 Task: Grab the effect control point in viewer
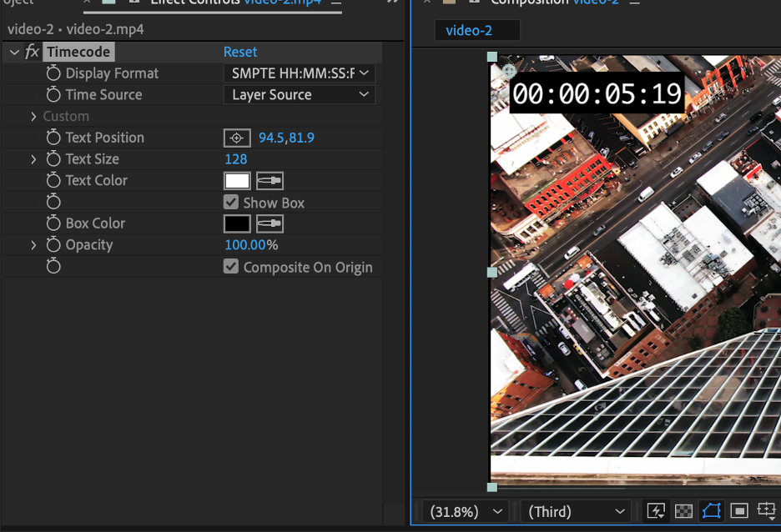pos(508,71)
